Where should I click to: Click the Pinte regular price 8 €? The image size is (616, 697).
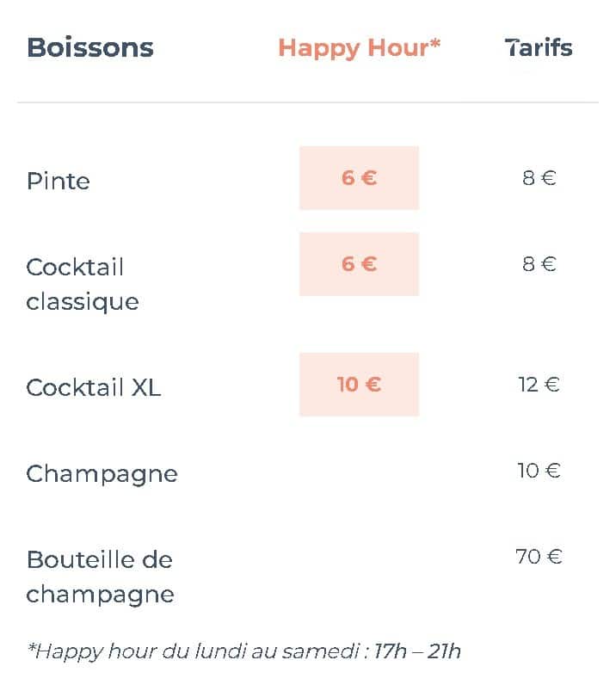[539, 178]
